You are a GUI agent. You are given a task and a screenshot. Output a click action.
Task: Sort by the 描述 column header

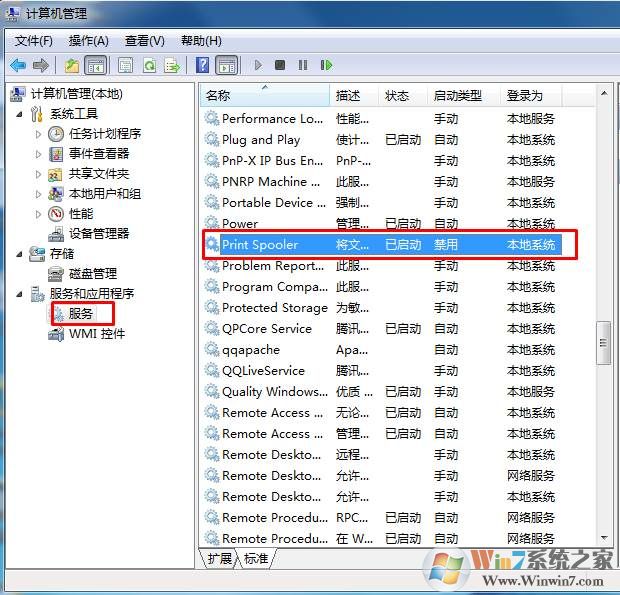click(354, 95)
